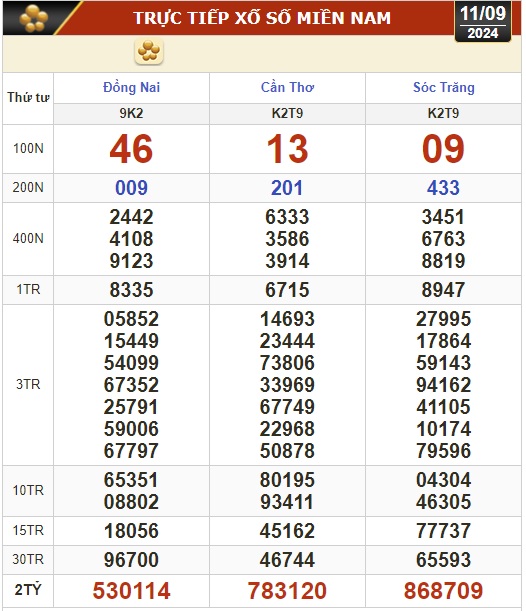Image resolution: width=526 pixels, height=611 pixels.
Task: Select the blue number 009
Action: 131,188
